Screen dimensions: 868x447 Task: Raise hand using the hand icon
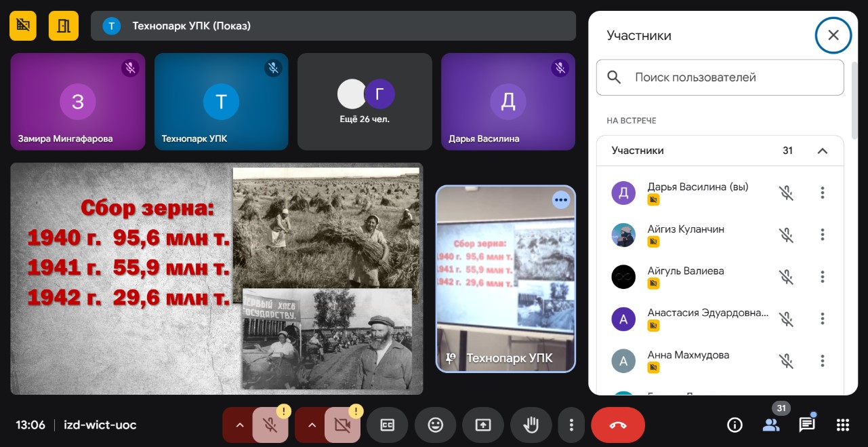pyautogui.click(x=531, y=425)
